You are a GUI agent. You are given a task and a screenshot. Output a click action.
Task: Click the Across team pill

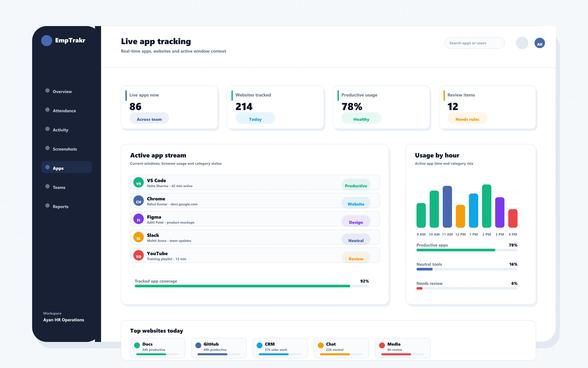coord(149,118)
